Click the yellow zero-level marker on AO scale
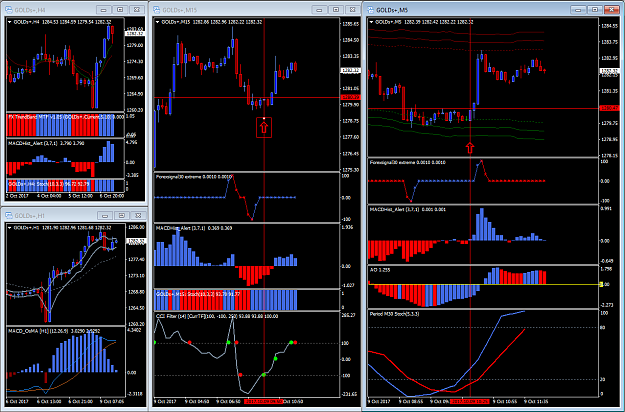Screen dimensions: 625x412 pyautogui.click(x=601, y=284)
